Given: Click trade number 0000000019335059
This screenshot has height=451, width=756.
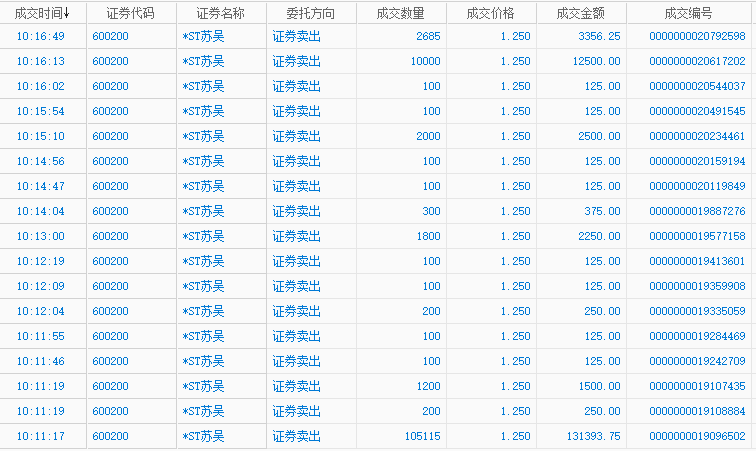Looking at the screenshot, I should (x=697, y=311).
